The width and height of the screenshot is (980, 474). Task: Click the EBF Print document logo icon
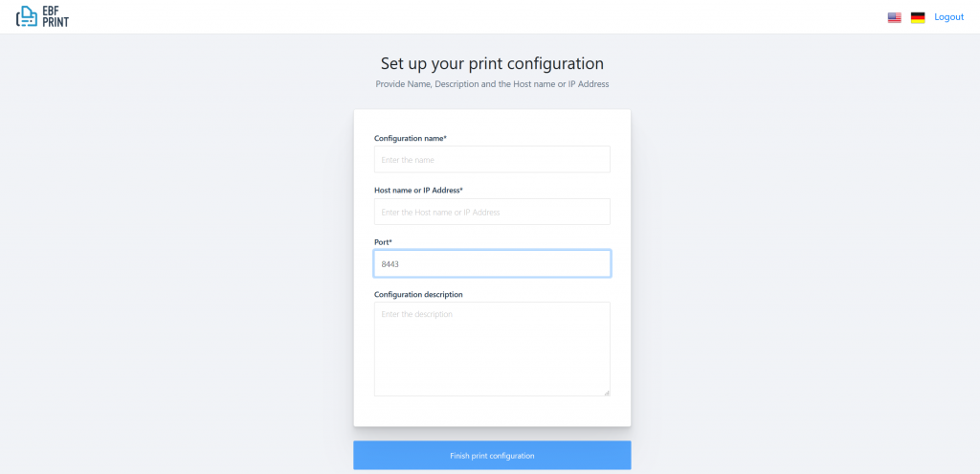(x=26, y=16)
